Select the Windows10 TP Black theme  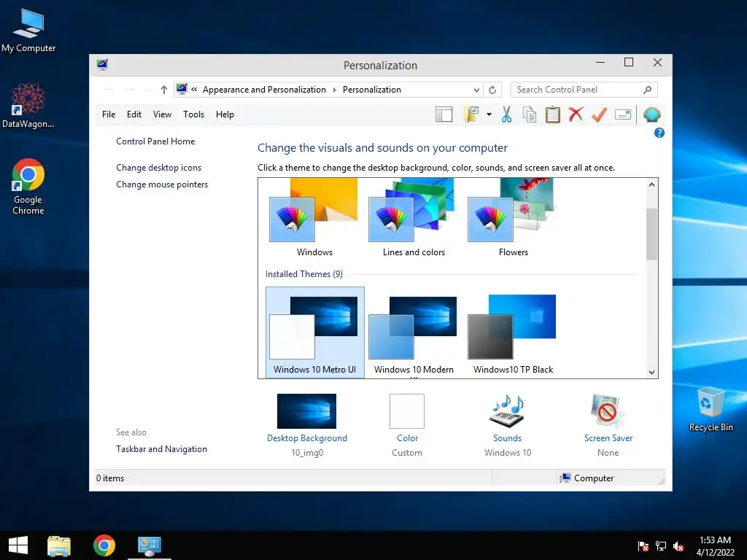[513, 332]
